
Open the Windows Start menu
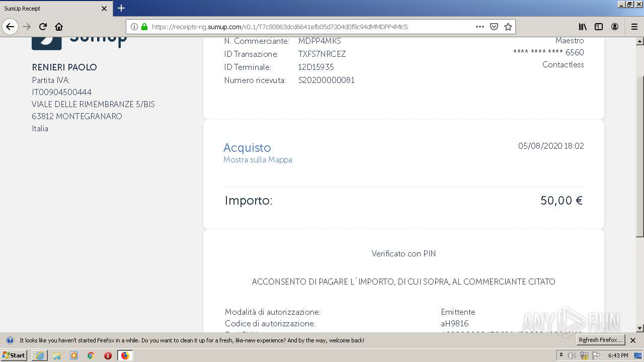tap(14, 355)
